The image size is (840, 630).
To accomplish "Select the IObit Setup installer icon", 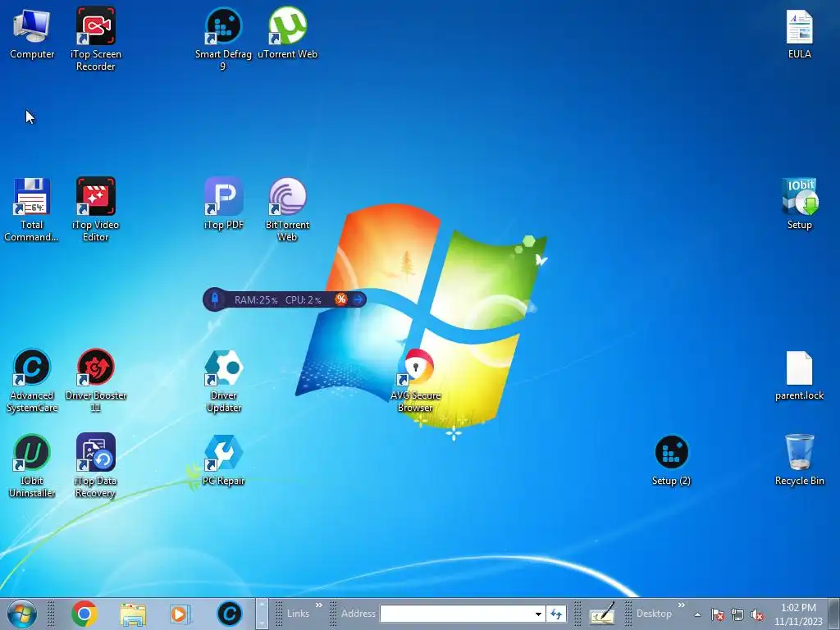I will tap(799, 204).
